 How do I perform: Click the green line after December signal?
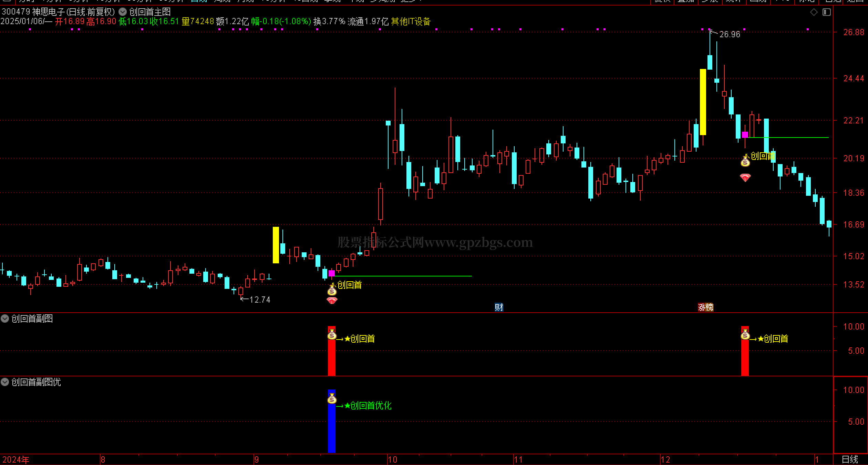[x=788, y=138]
